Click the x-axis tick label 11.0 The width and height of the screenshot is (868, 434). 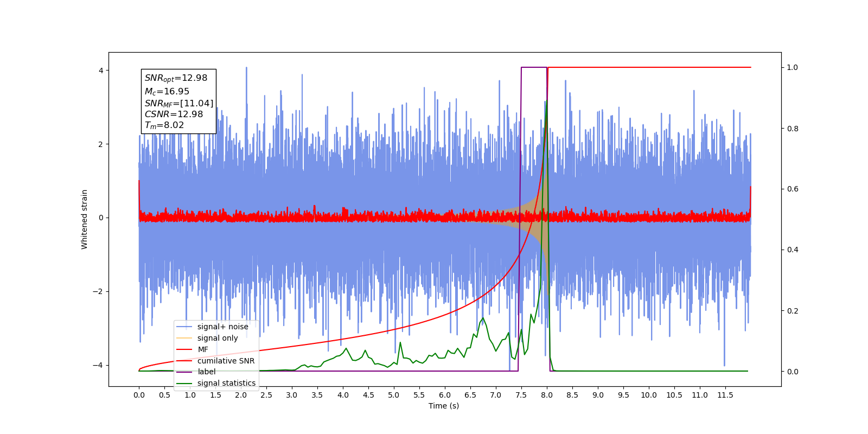[700, 395]
